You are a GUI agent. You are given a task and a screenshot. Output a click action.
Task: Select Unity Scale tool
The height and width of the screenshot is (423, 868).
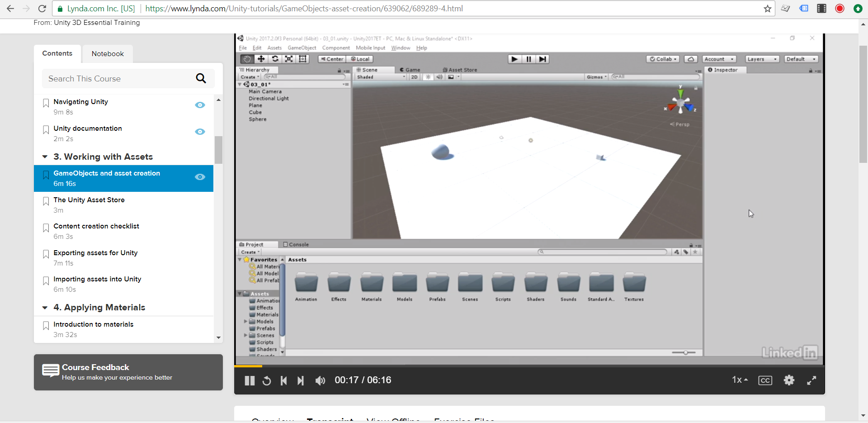(x=289, y=59)
